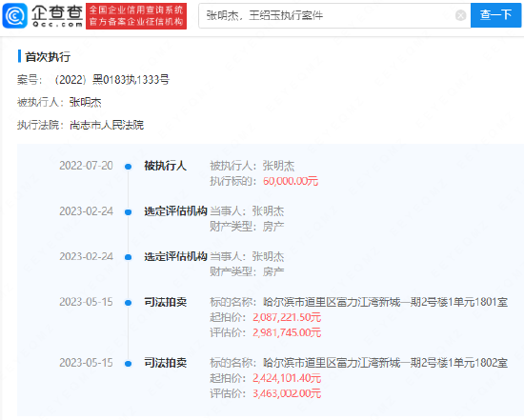Viewport: 524px width, 420px height.
Task: Select the first 2023-05-15 timeline dot
Action: click(x=128, y=303)
